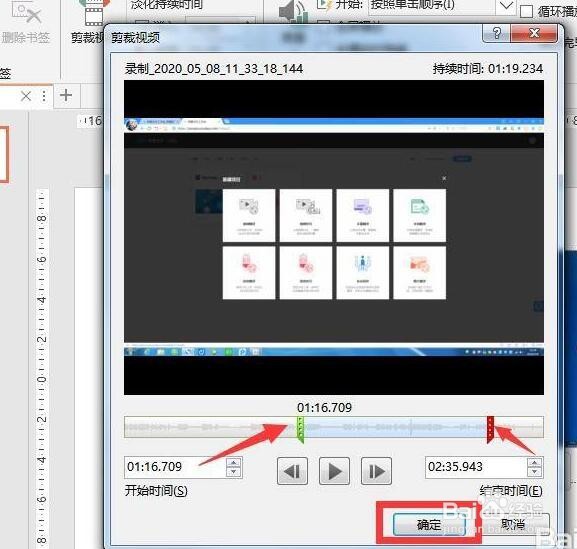Add a new tab with plus button
This screenshot has width=577, height=549.
(x=66, y=95)
